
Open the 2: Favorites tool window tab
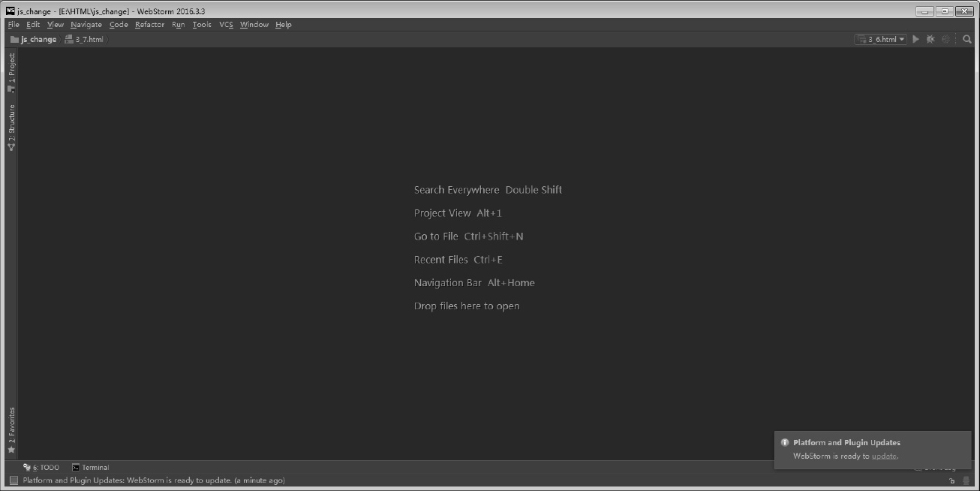pos(11,430)
